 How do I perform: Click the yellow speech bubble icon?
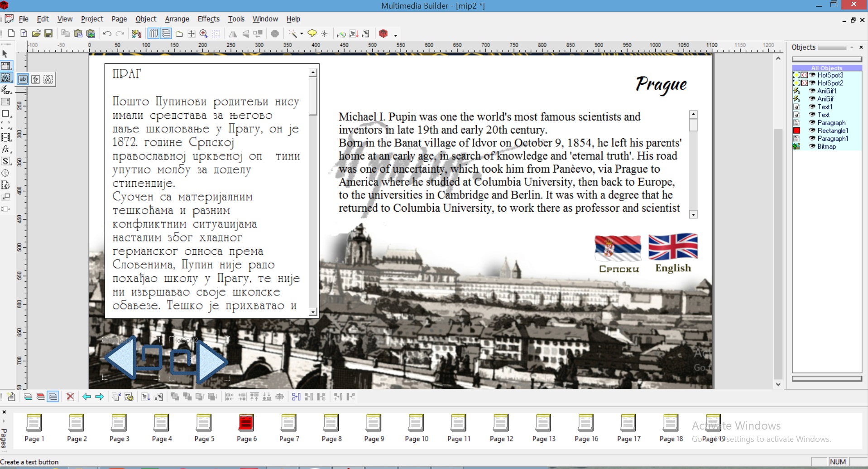pyautogui.click(x=312, y=34)
